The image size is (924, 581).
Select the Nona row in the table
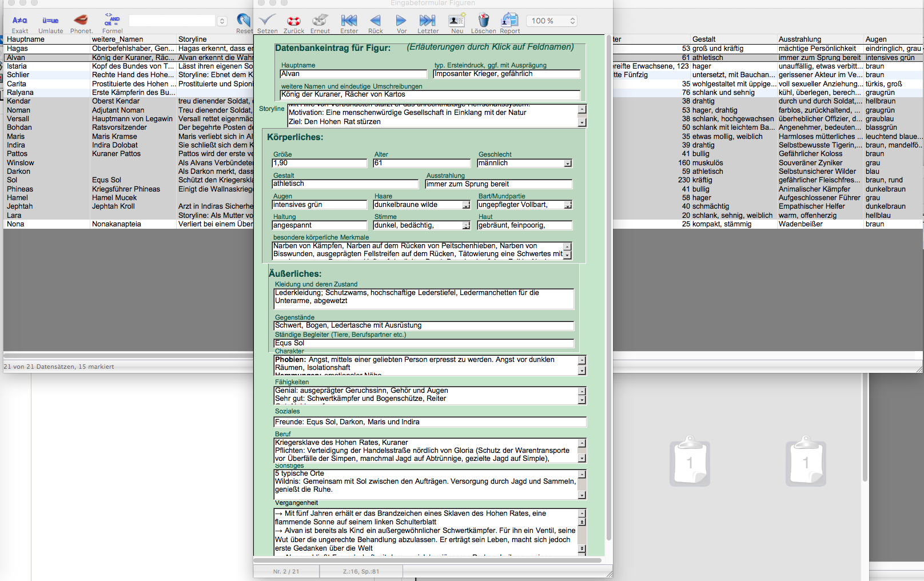[x=129, y=224]
